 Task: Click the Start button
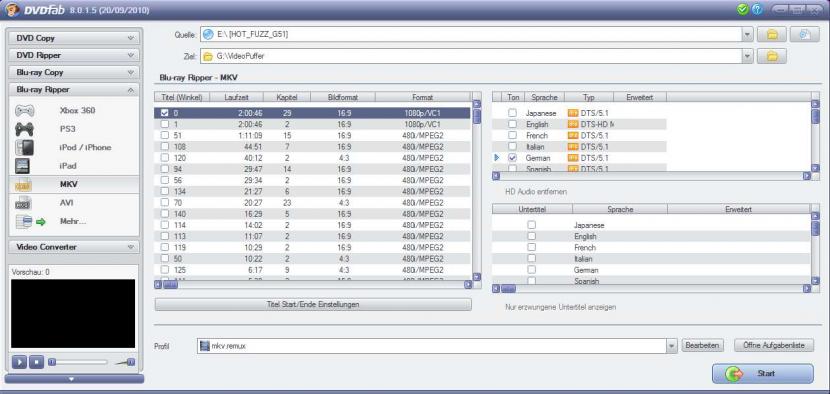(x=763, y=373)
